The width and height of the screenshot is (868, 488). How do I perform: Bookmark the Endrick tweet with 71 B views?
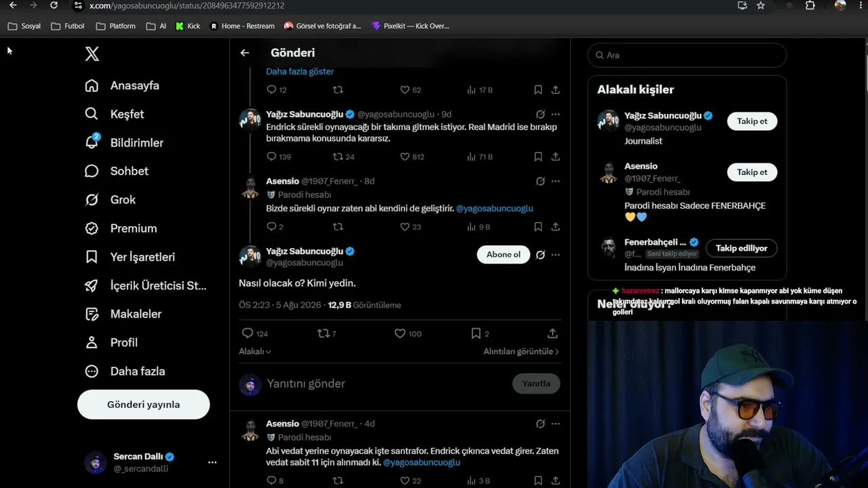(x=538, y=157)
